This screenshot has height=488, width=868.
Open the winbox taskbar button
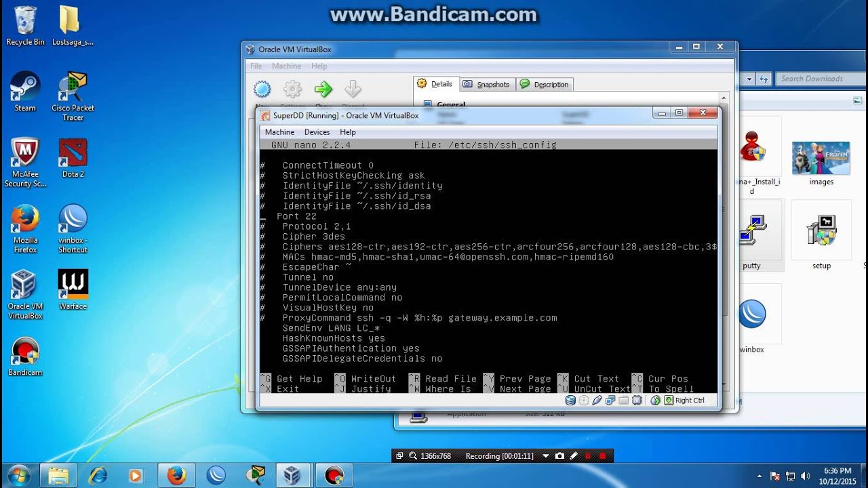click(216, 476)
